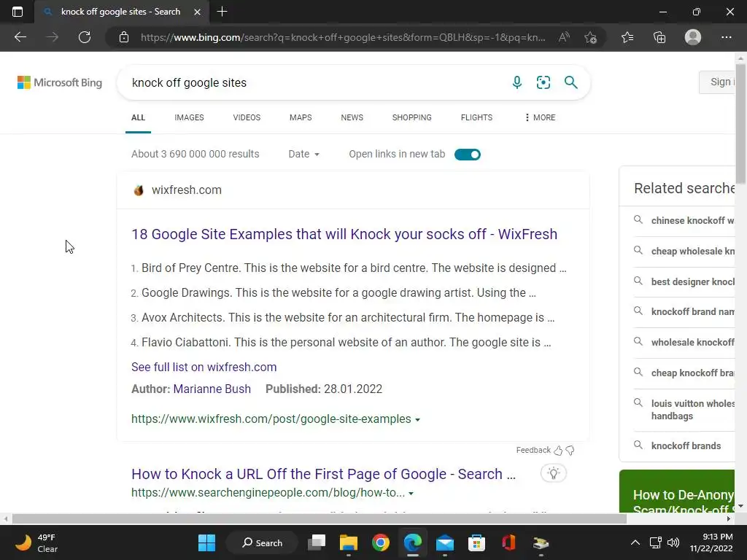
Task: Open weather widget showing 49°F
Action: click(36, 542)
